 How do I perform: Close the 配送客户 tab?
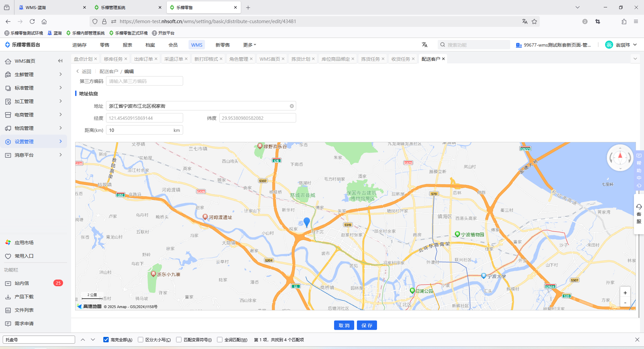click(x=443, y=59)
